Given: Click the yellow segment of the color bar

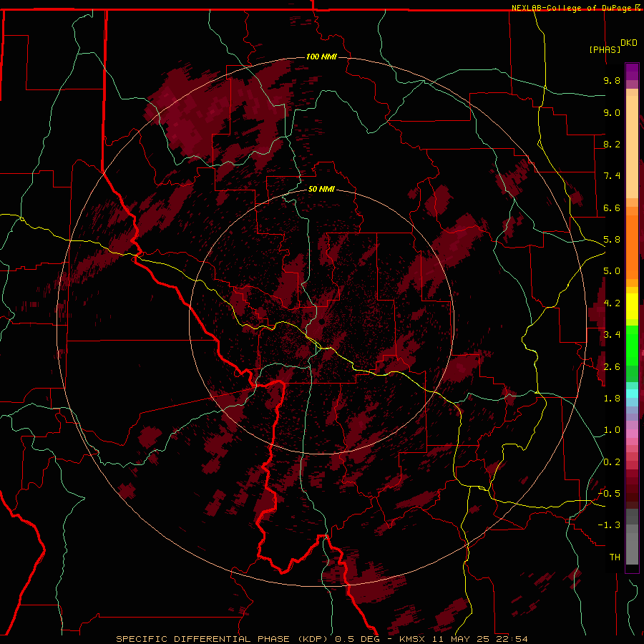Looking at the screenshot, I should click(632, 306).
